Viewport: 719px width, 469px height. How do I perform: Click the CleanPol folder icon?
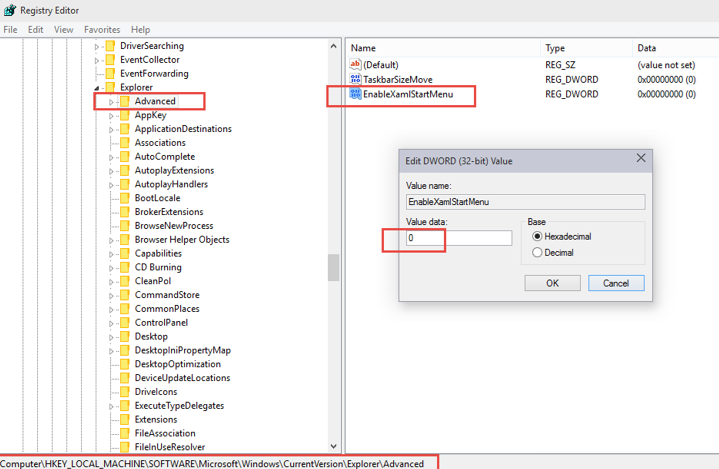[125, 281]
